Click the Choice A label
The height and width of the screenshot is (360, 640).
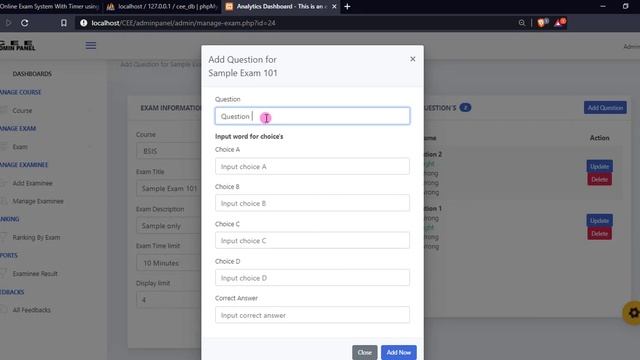point(227,149)
